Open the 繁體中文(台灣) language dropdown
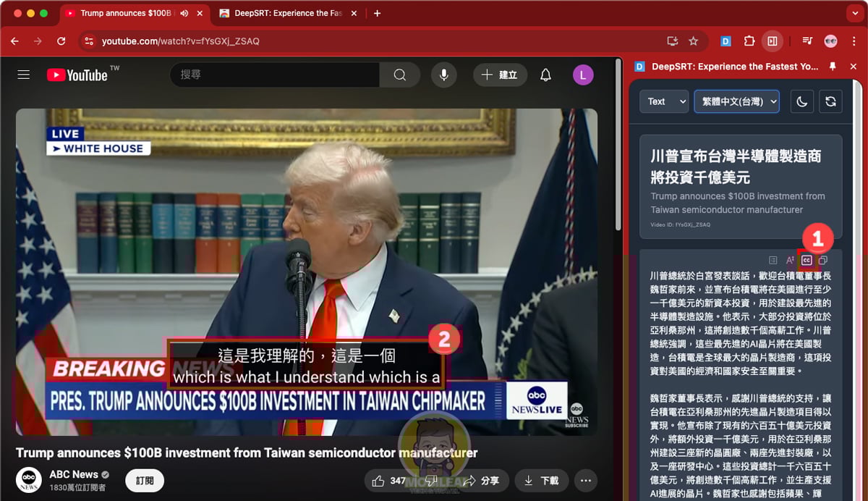The height and width of the screenshot is (501, 868). (737, 101)
